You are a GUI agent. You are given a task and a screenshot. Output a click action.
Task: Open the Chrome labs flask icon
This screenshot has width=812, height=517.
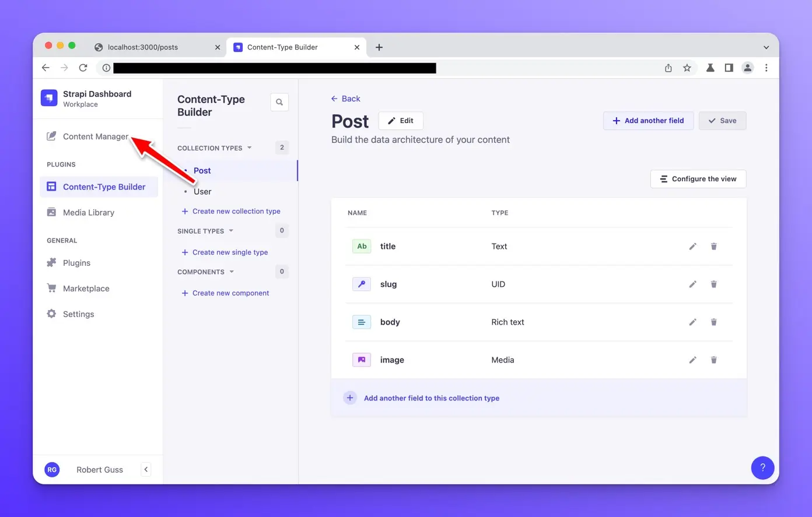710,68
